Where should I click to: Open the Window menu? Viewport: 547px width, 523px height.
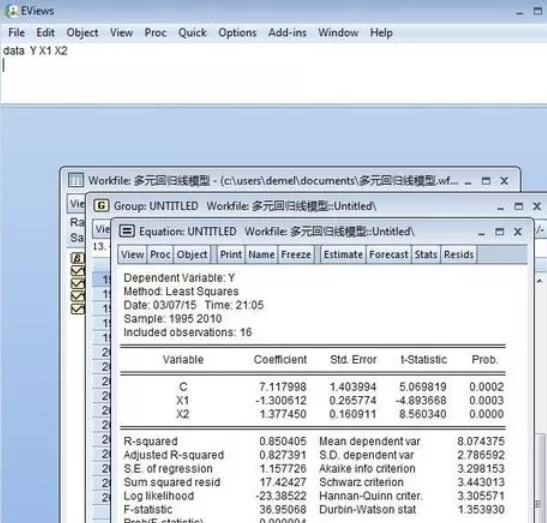[x=338, y=33]
